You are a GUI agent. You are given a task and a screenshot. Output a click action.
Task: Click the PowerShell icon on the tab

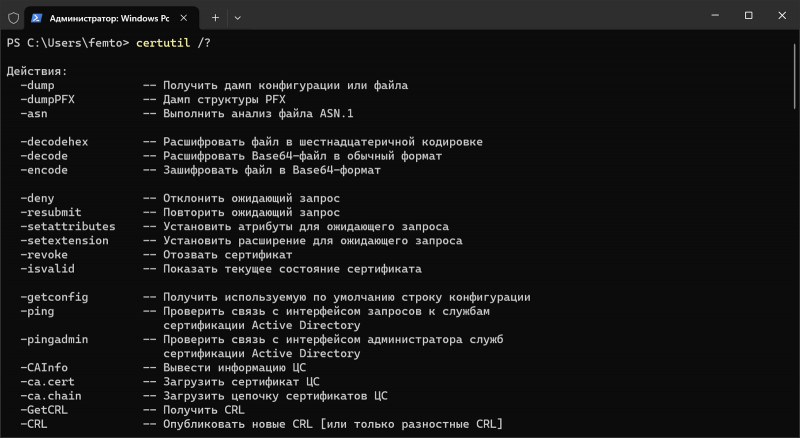36,18
